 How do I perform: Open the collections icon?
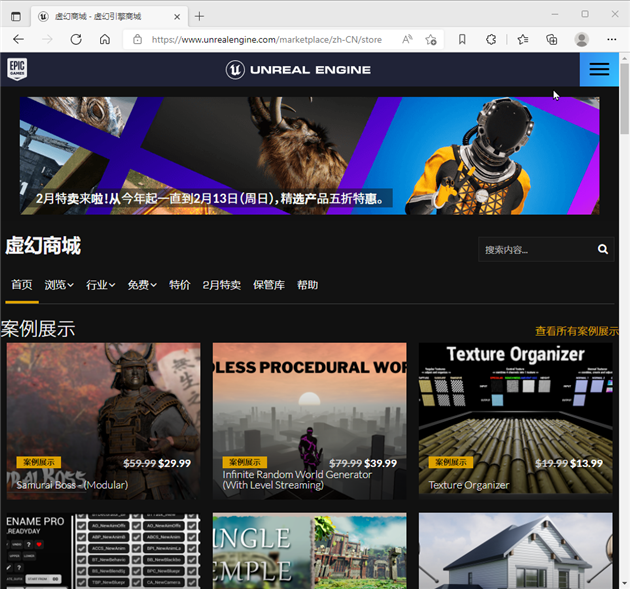552,39
